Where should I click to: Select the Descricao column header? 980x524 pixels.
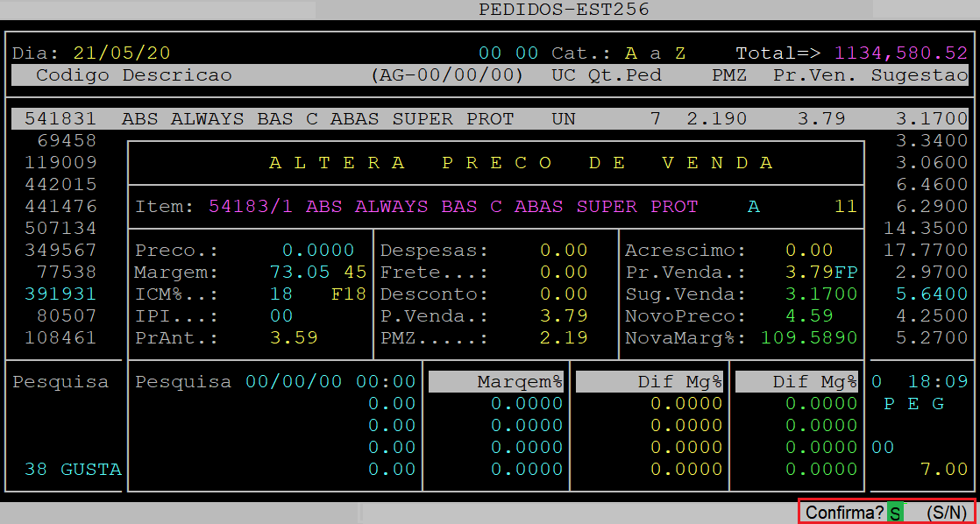tap(177, 75)
